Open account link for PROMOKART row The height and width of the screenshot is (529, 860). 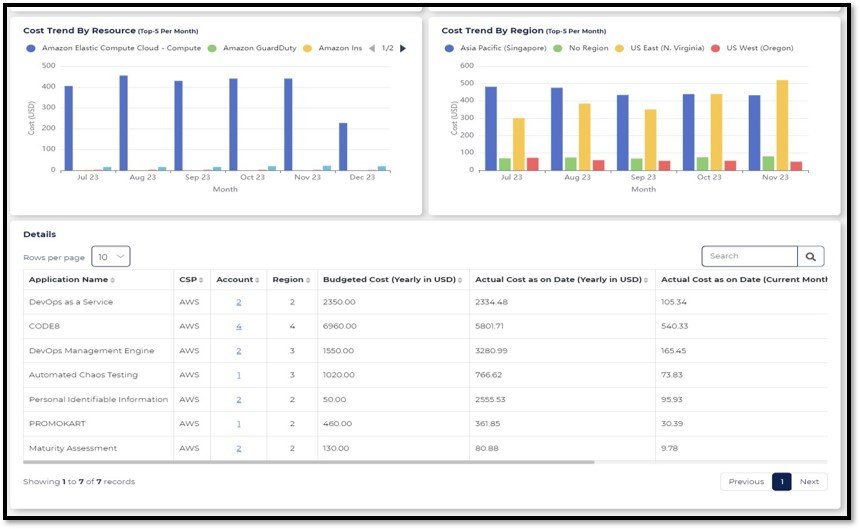click(x=238, y=424)
